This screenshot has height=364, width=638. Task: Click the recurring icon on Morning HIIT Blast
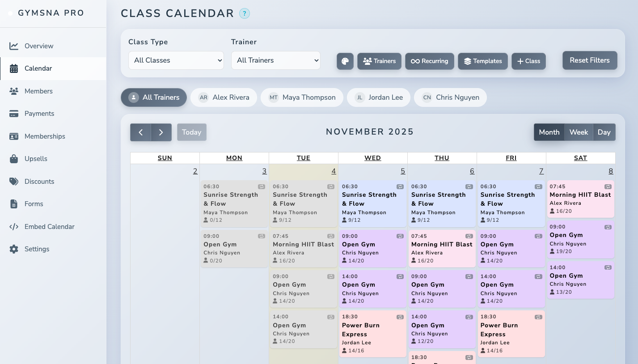[331, 236]
